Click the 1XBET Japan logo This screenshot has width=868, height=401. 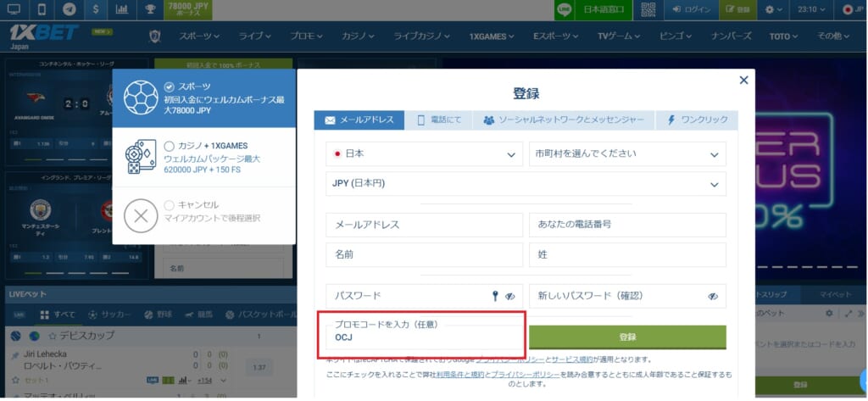pos(43,36)
